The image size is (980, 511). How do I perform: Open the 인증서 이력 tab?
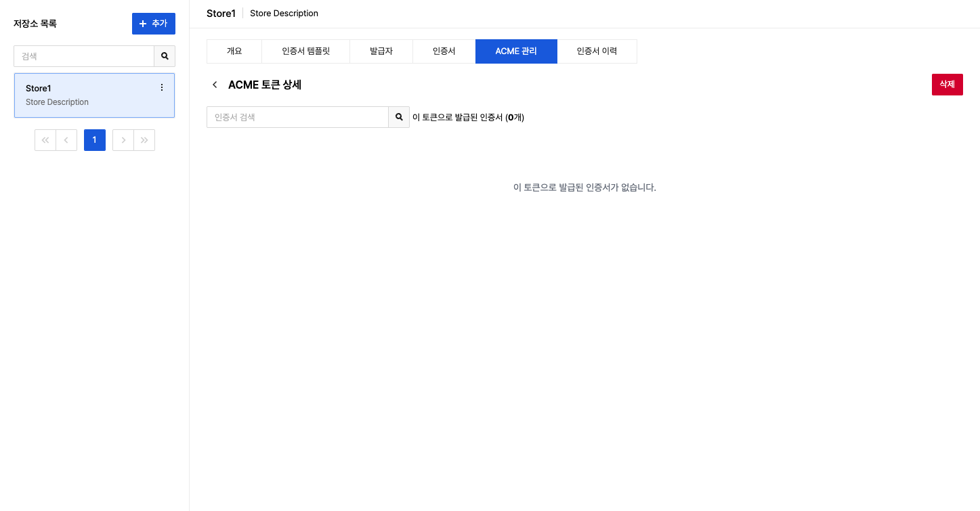(597, 51)
